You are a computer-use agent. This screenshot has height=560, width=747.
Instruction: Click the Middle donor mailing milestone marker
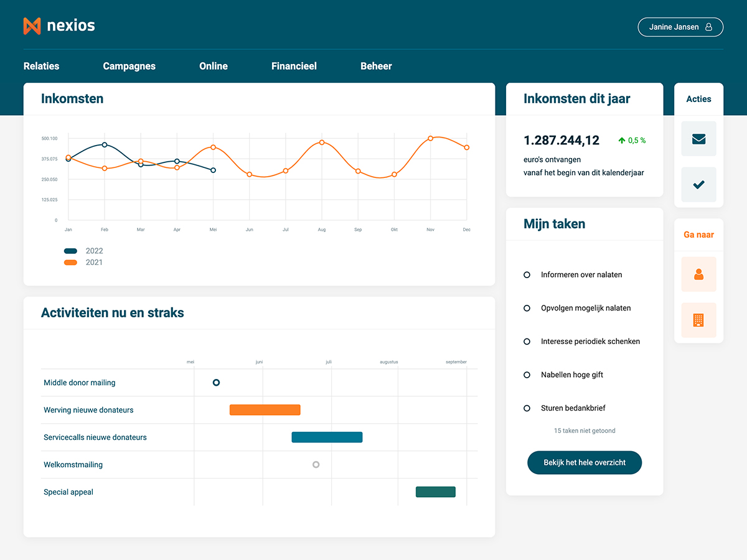pyautogui.click(x=216, y=383)
